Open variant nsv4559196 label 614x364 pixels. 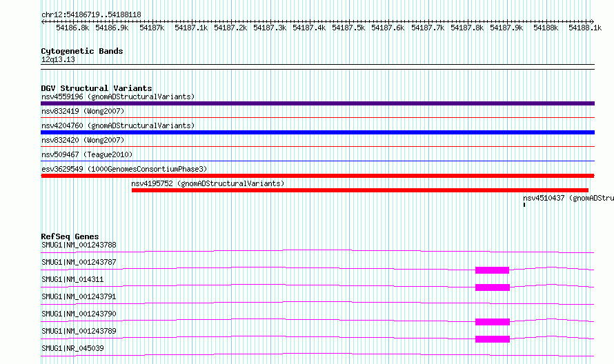coord(118,97)
